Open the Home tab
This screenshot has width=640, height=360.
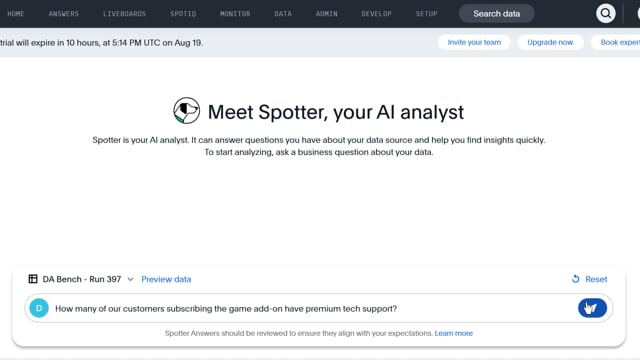click(x=16, y=14)
